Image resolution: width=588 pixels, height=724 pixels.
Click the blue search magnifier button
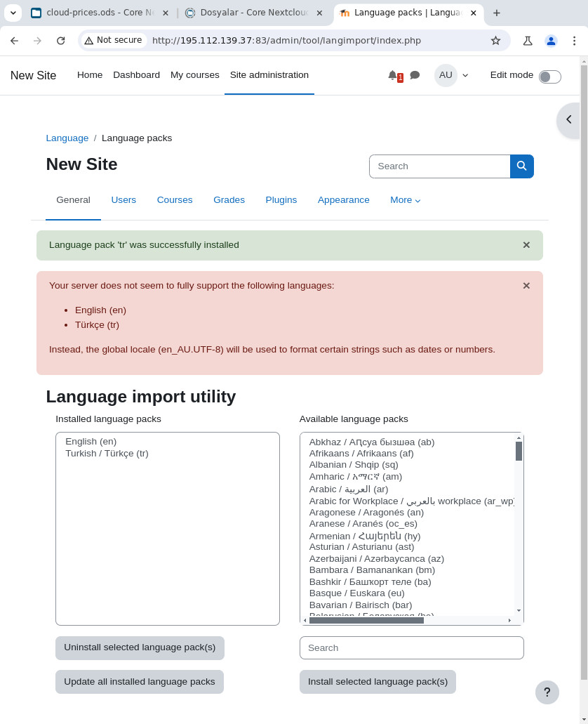click(x=521, y=166)
